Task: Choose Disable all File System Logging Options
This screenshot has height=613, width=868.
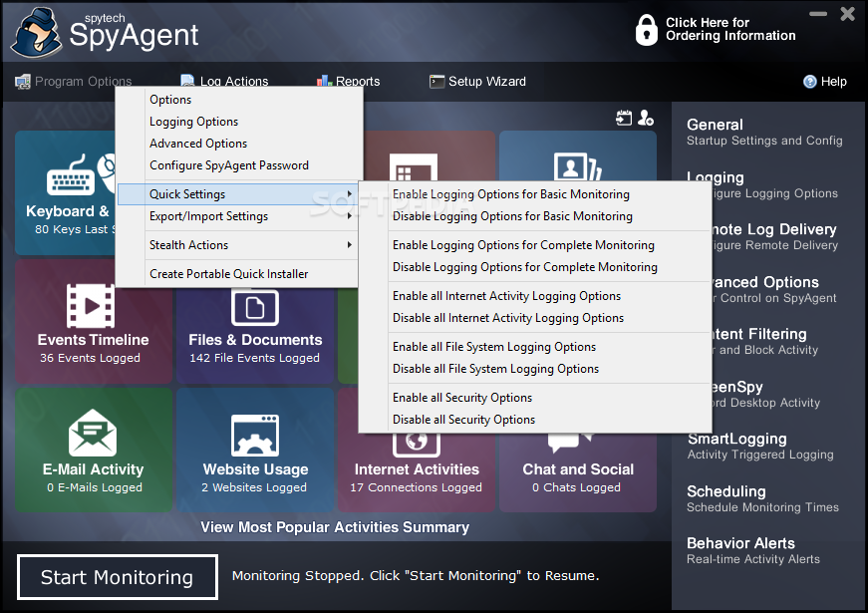Action: 535,369
